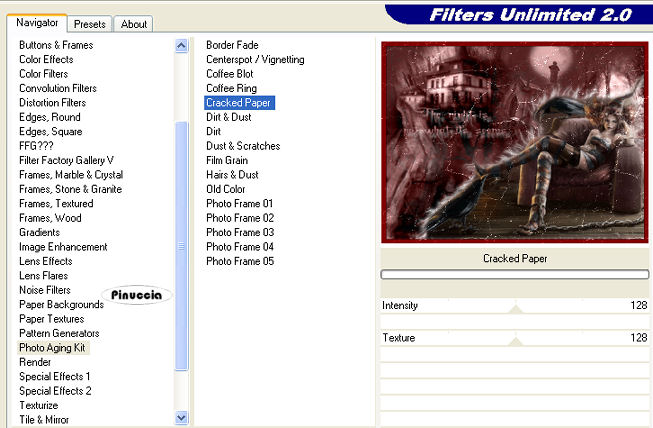Click the Cracked Paper preview image
The height and width of the screenshot is (428, 653).
[515, 142]
